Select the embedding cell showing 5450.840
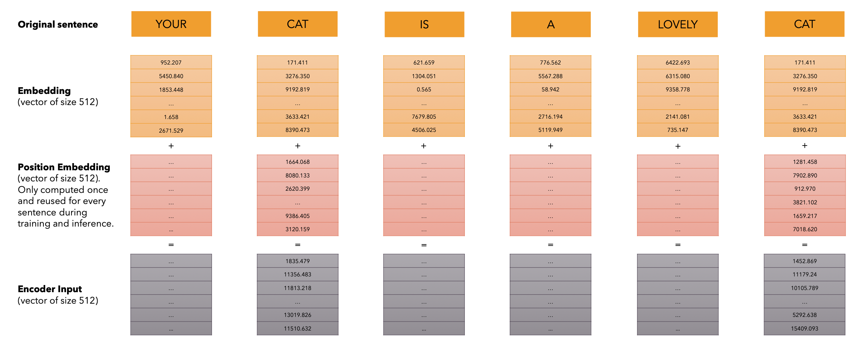868x361 pixels. [171, 76]
